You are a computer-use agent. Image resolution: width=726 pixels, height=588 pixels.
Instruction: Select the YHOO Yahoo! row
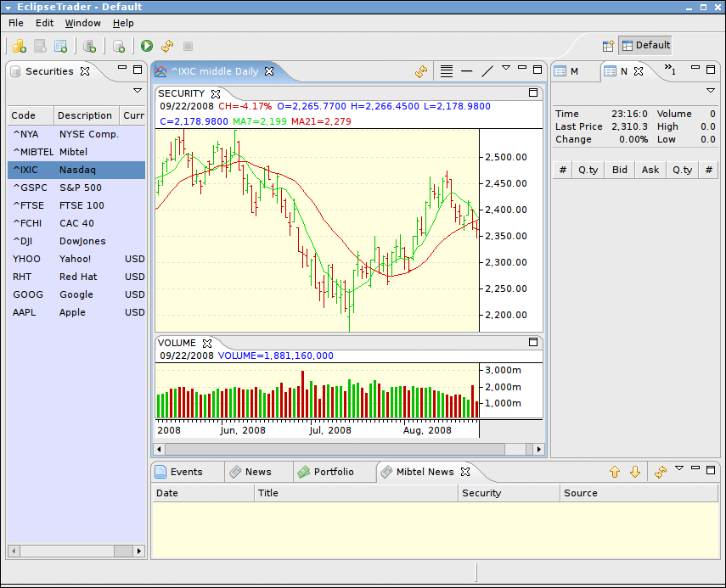pos(76,259)
